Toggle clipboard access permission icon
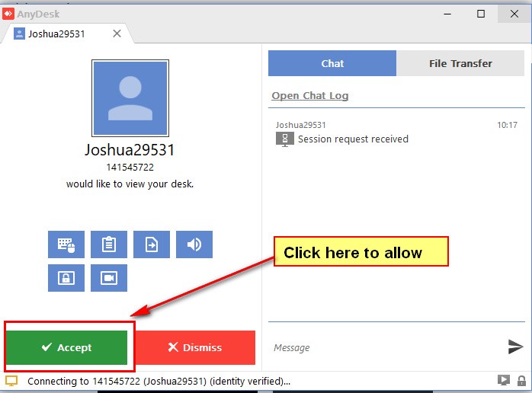532x393 pixels. pyautogui.click(x=109, y=244)
